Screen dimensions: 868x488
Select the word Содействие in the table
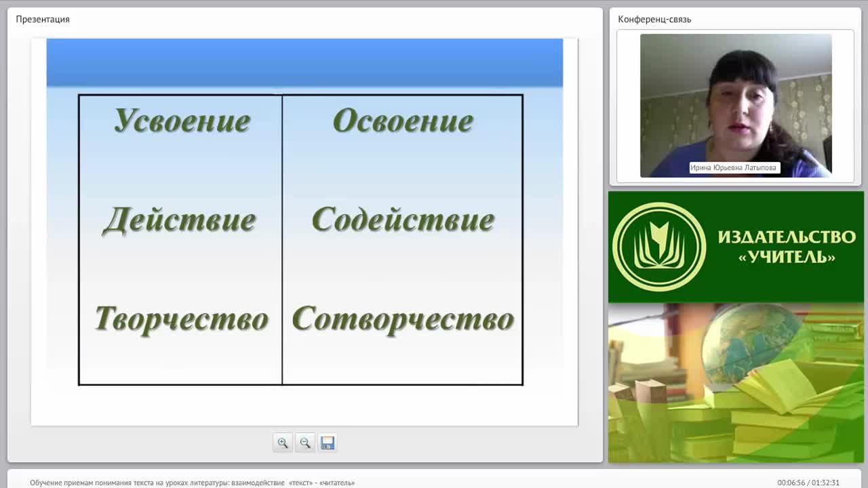coord(403,220)
